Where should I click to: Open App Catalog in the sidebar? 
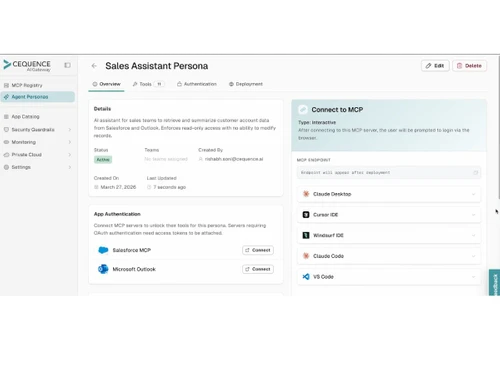37,117
